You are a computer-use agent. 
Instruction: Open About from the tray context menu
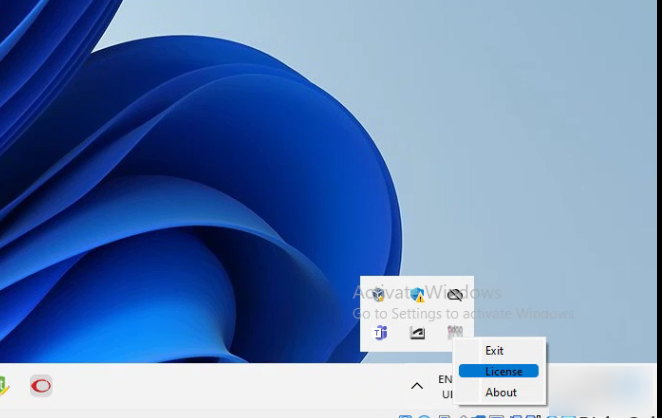click(499, 392)
